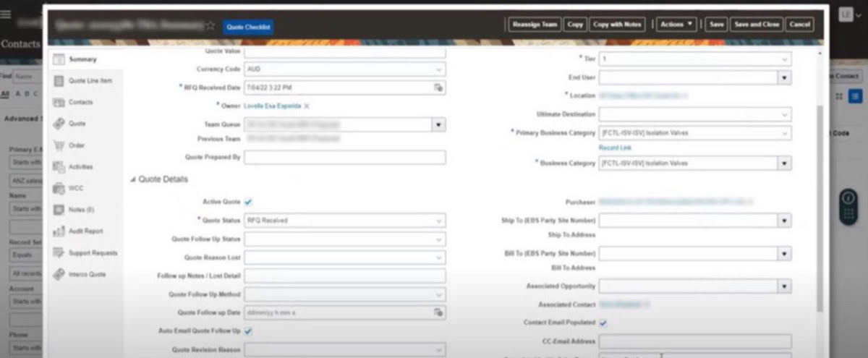The width and height of the screenshot is (868, 358).
Task: Open the Record Link hyperlink
Action: coord(615,148)
